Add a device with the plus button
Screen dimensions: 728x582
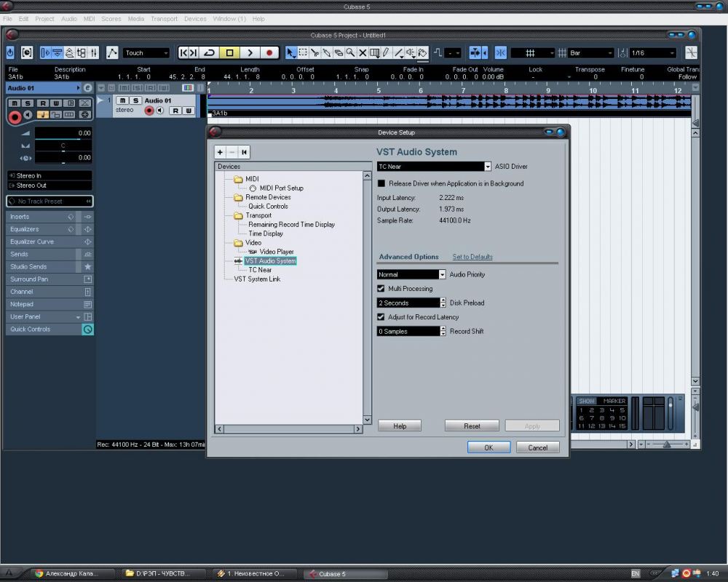click(220, 152)
